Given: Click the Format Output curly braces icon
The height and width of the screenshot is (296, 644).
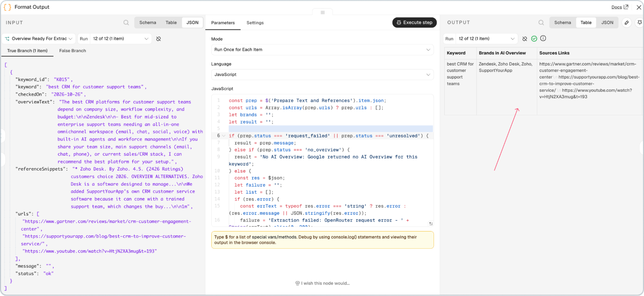Looking at the screenshot, I should 7,7.
